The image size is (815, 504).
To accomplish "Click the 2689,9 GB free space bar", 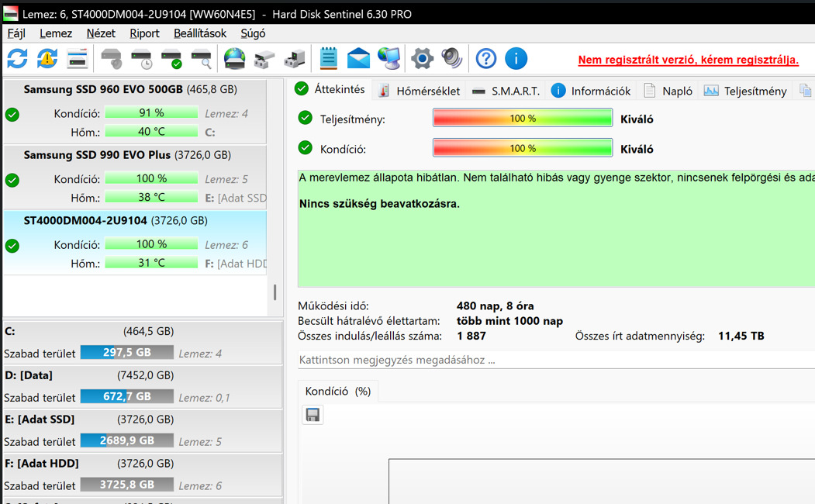I will (127, 440).
